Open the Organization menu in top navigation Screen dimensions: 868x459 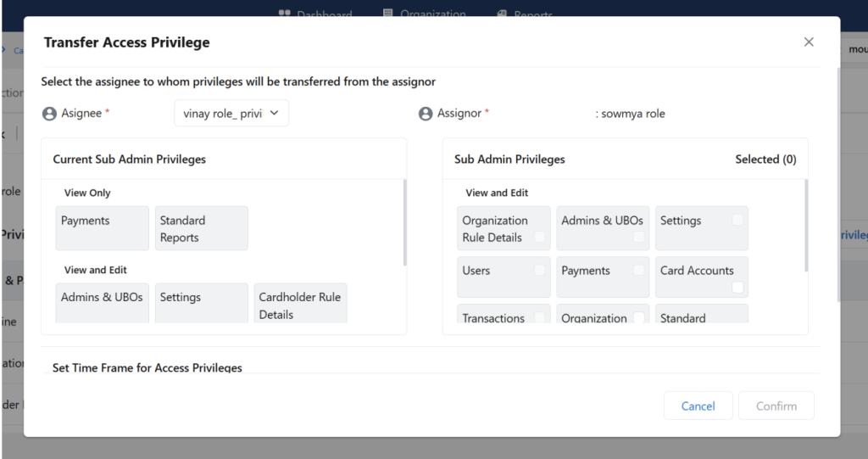(424, 14)
